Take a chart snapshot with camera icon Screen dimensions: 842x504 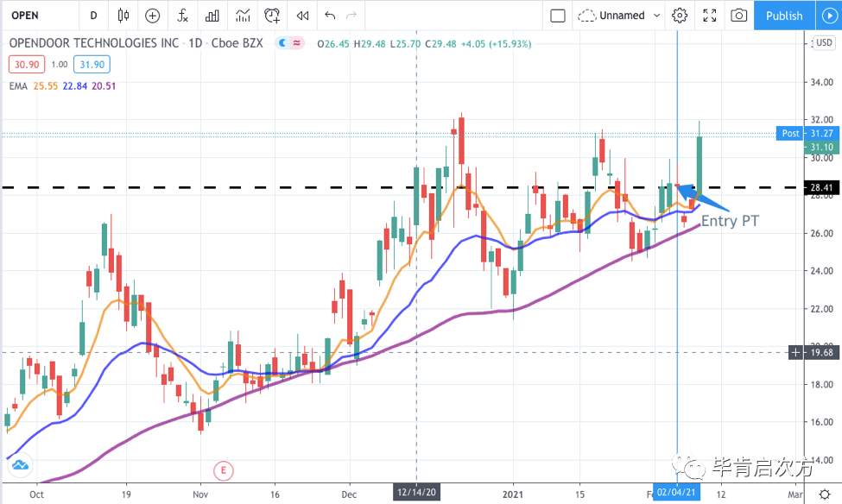(x=739, y=16)
